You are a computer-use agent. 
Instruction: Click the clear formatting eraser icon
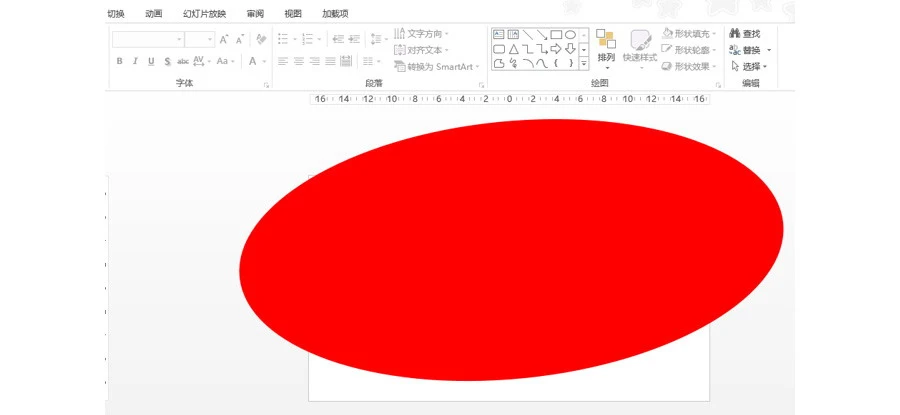click(261, 39)
